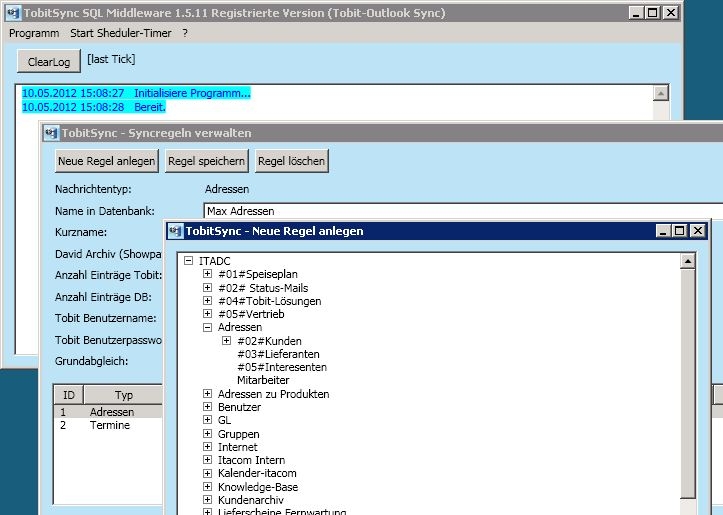Expand the Internet node
Image resolution: width=723 pixels, height=515 pixels.
207,447
